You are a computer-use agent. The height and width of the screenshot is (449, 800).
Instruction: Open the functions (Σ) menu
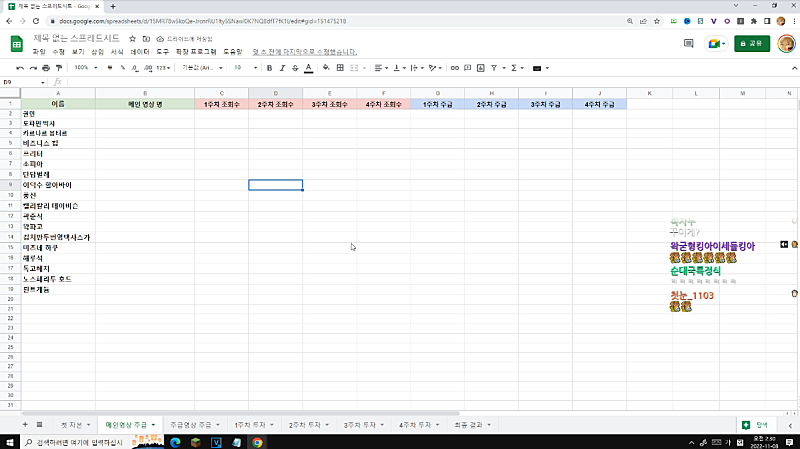(x=517, y=68)
